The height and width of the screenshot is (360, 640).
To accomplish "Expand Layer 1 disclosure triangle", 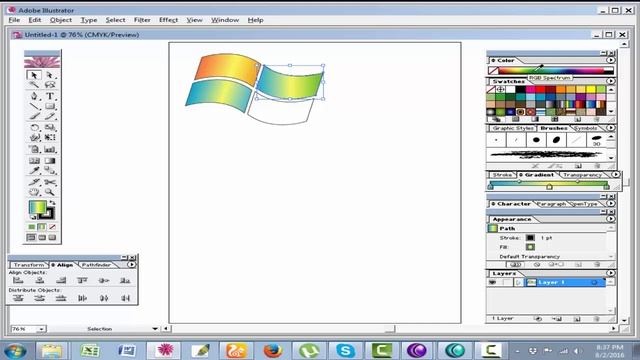I will click(519, 282).
